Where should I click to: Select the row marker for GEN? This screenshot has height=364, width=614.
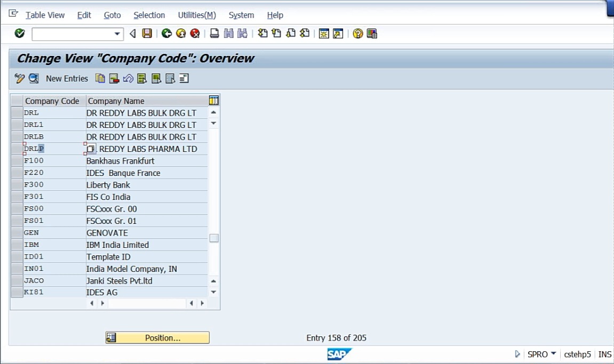click(17, 233)
